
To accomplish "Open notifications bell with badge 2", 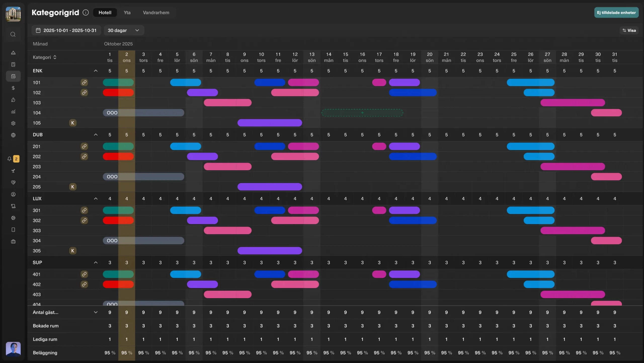I will (x=10, y=159).
